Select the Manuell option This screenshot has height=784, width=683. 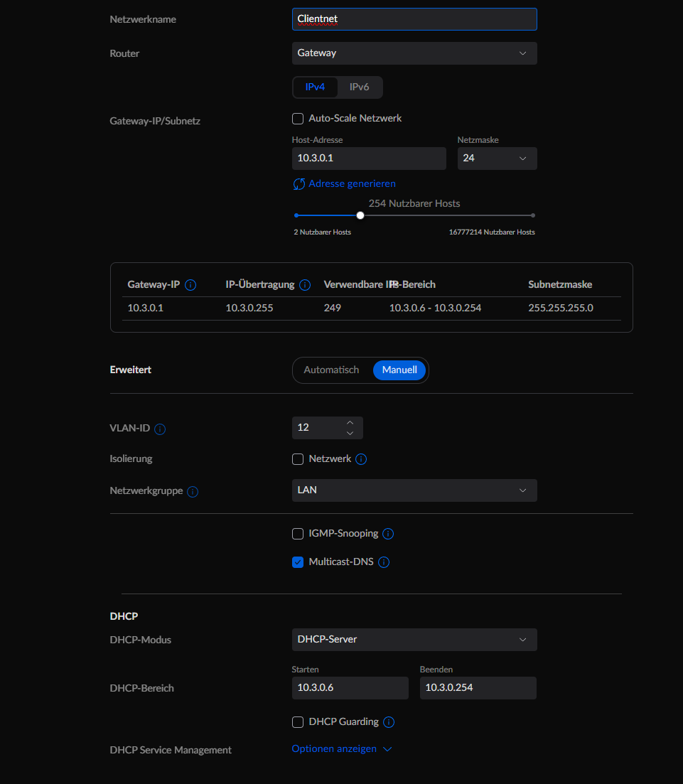399,370
